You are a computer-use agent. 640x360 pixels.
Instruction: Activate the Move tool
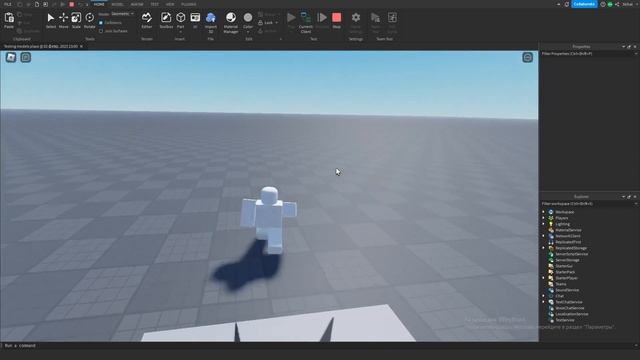point(63,18)
